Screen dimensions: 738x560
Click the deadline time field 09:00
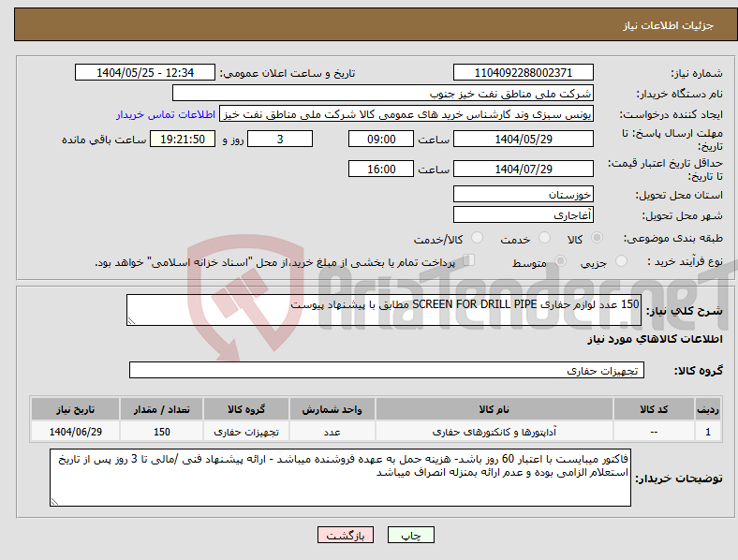coord(381,139)
